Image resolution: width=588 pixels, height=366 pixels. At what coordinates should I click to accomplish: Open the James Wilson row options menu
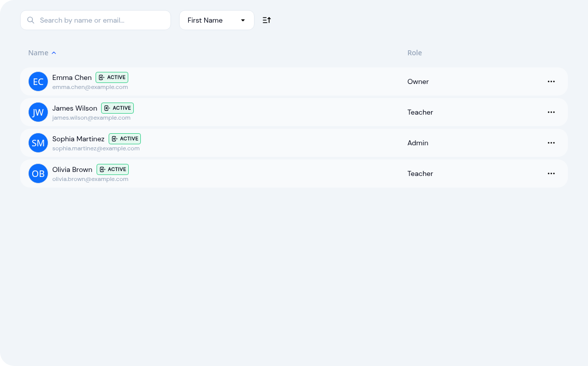tap(551, 112)
